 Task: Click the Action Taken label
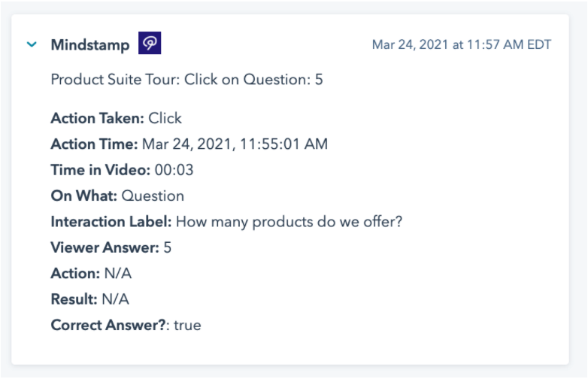click(97, 118)
